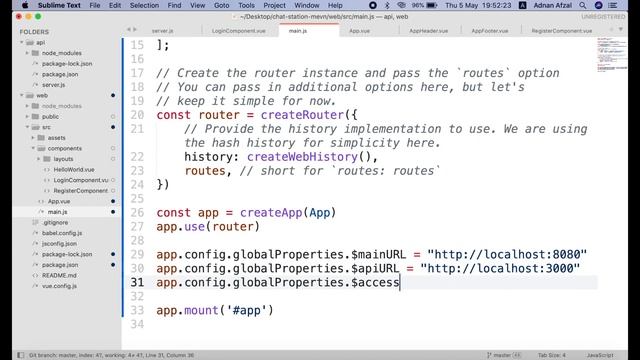Open App.vue in the sidebar
The width and height of the screenshot is (640, 360).
59,202
